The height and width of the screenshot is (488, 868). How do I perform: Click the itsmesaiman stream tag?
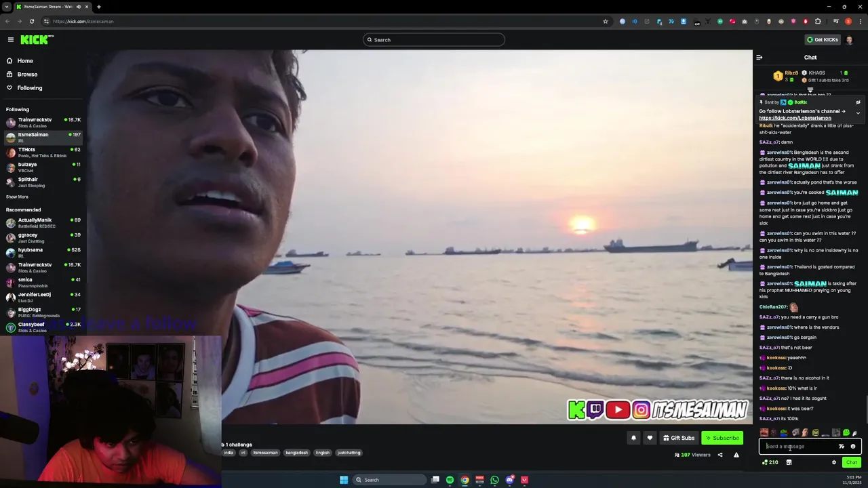click(266, 453)
